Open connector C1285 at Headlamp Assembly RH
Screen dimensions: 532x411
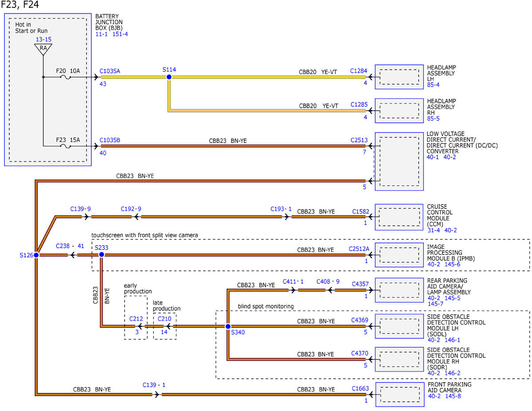click(359, 105)
